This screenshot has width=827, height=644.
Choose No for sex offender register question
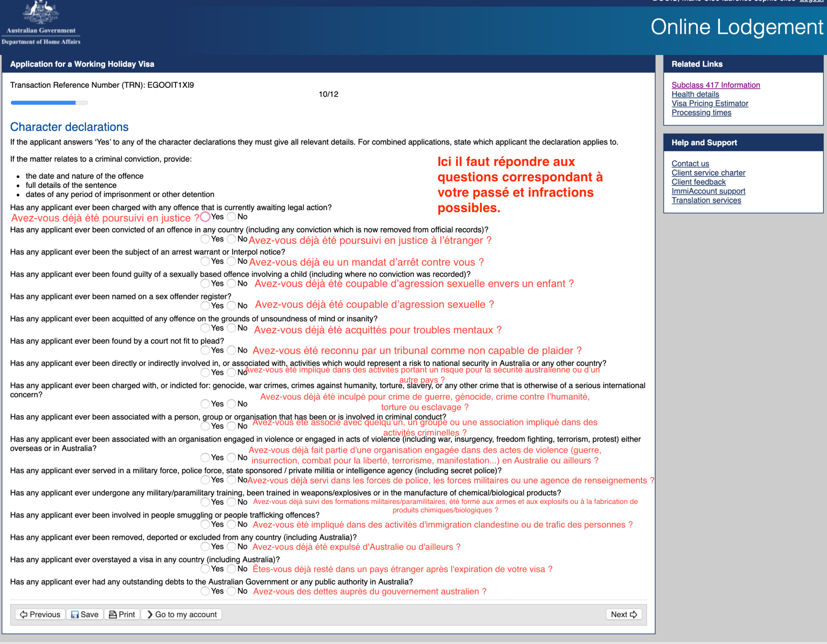pyautogui.click(x=231, y=306)
